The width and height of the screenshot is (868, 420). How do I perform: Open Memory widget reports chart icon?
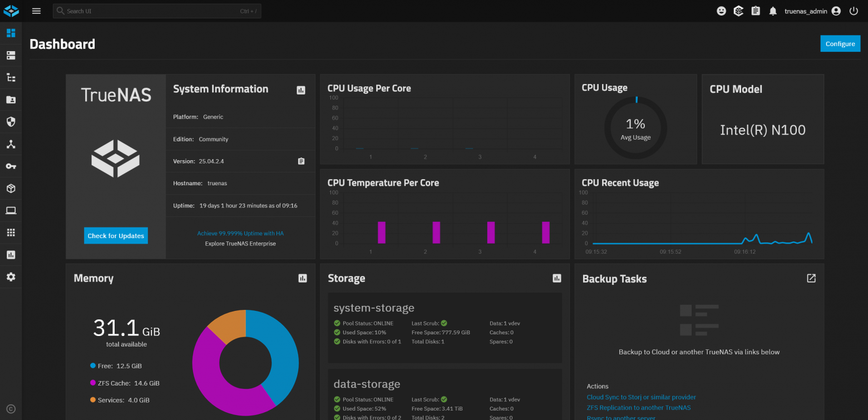tap(303, 278)
